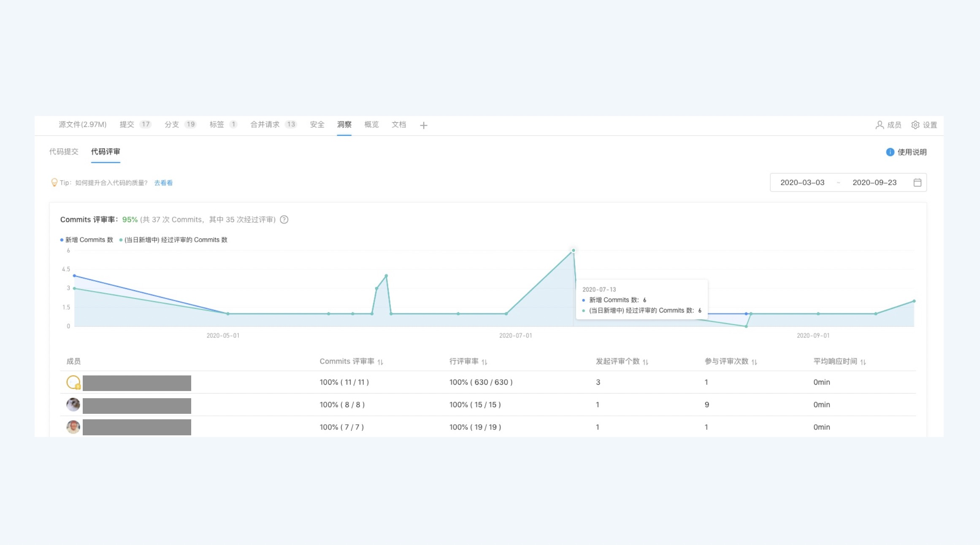Viewport: 980px width, 545px height.
Task: Click the rightmost chart data point
Action: 914,301
